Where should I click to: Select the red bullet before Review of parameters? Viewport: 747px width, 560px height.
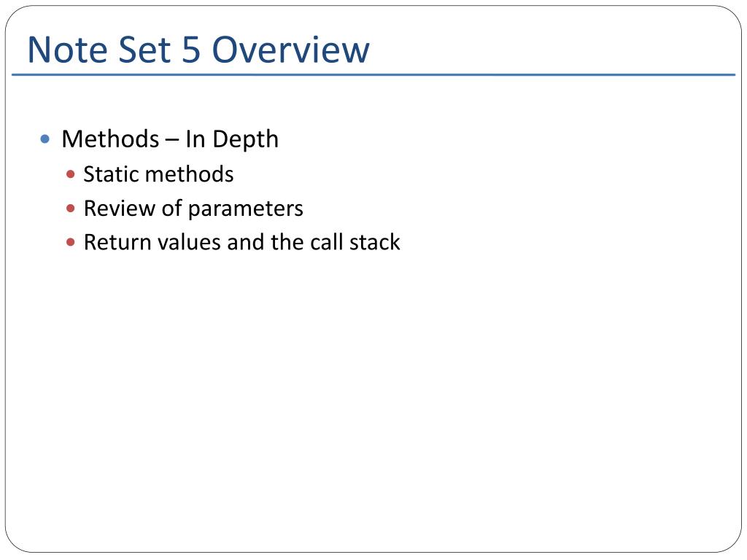click(x=71, y=208)
